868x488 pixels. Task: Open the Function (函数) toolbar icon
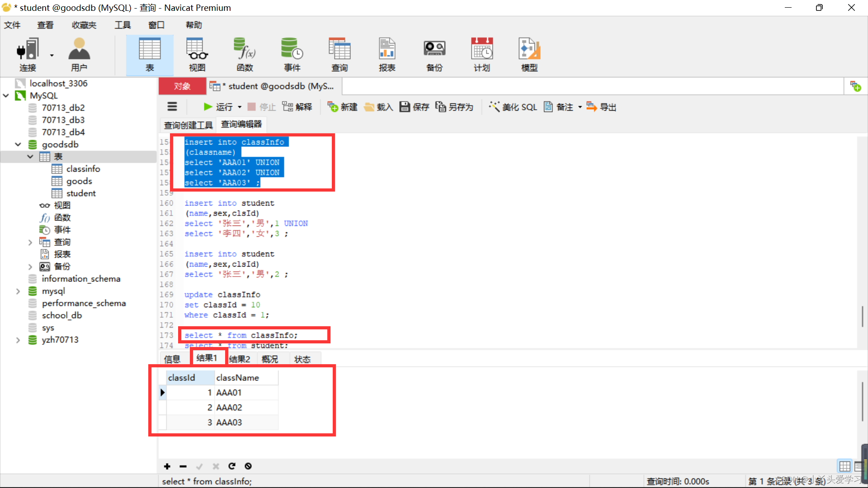coord(245,55)
